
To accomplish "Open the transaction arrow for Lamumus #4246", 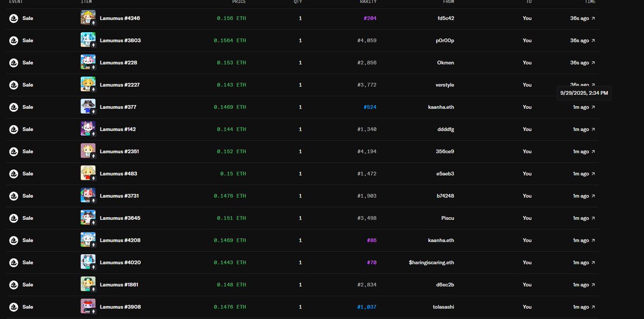I will pyautogui.click(x=593, y=18).
